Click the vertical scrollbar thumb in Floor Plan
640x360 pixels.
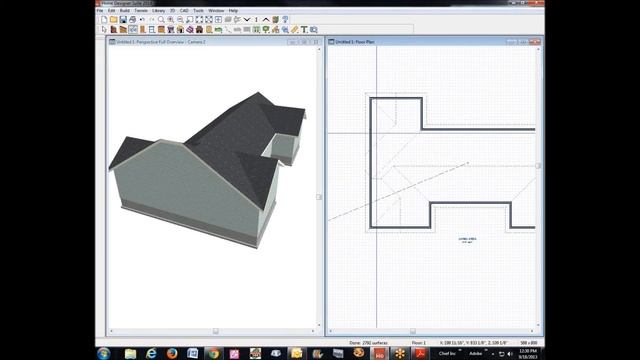538,166
